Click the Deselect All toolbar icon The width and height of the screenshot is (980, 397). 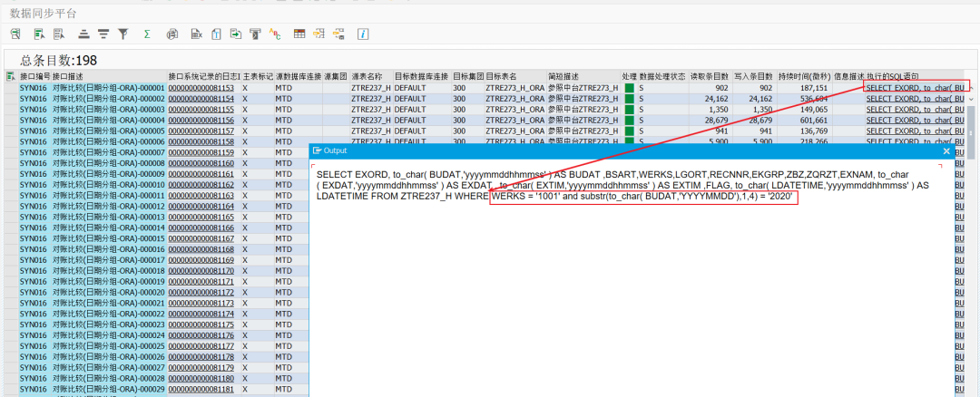[59, 34]
